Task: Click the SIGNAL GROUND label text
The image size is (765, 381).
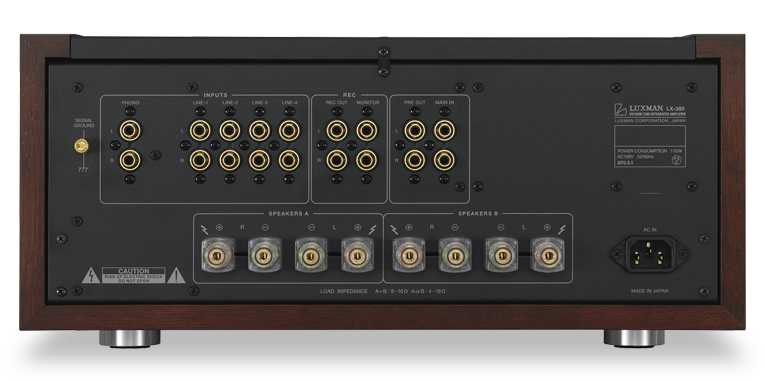Action: point(83,123)
